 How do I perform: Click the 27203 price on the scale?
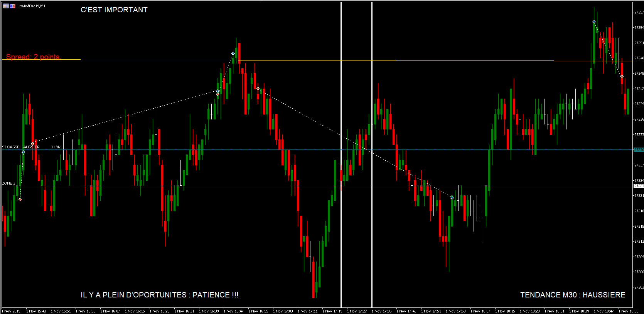point(639,287)
